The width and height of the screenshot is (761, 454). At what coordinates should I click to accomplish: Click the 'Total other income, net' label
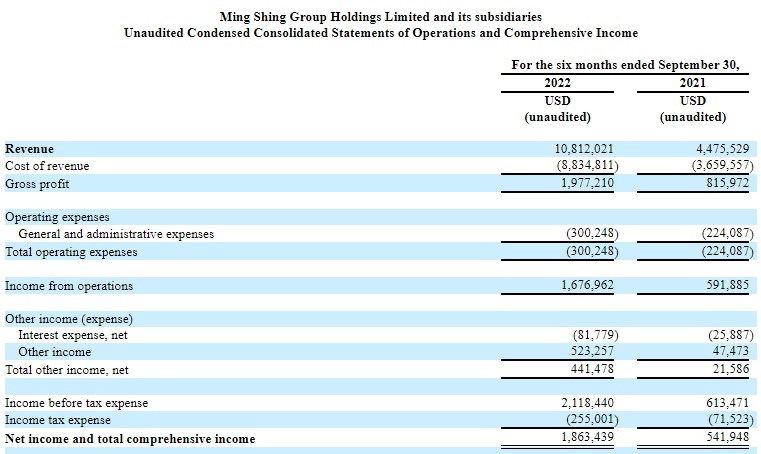(x=66, y=370)
